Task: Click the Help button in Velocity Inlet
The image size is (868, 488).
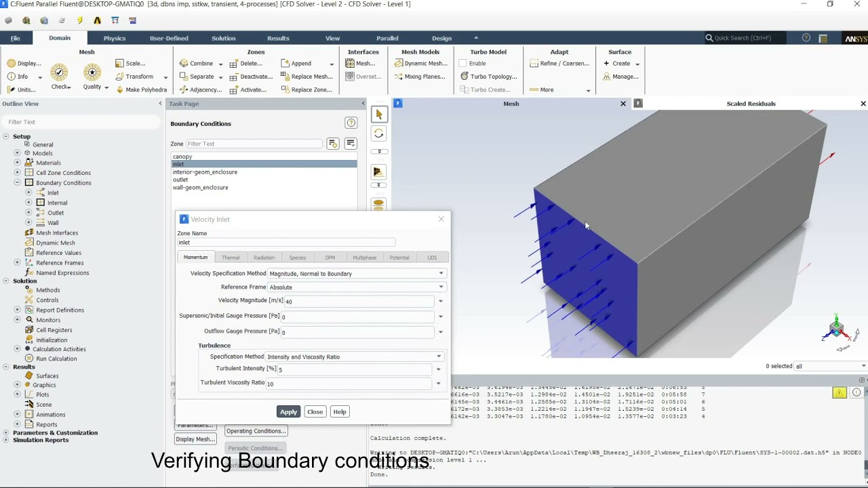Action: [x=340, y=411]
